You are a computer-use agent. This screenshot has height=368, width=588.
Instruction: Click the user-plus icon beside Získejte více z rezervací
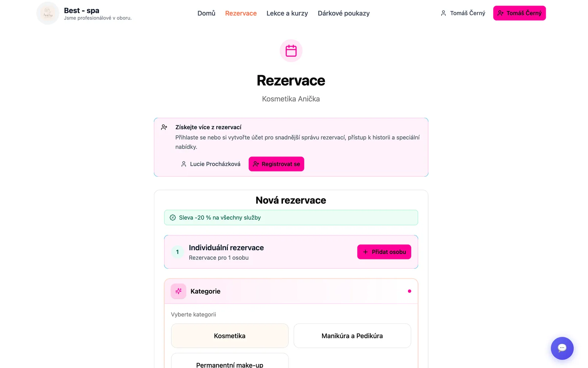pyautogui.click(x=164, y=127)
